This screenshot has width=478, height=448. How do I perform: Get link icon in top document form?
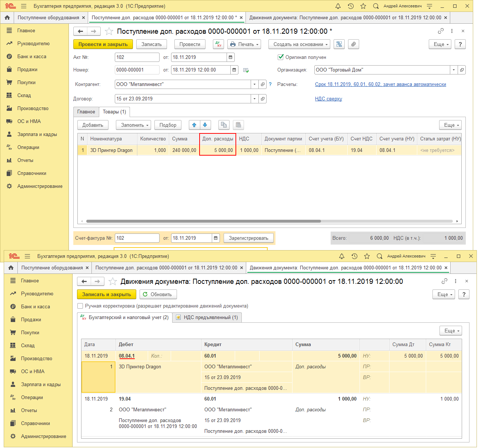tap(441, 31)
